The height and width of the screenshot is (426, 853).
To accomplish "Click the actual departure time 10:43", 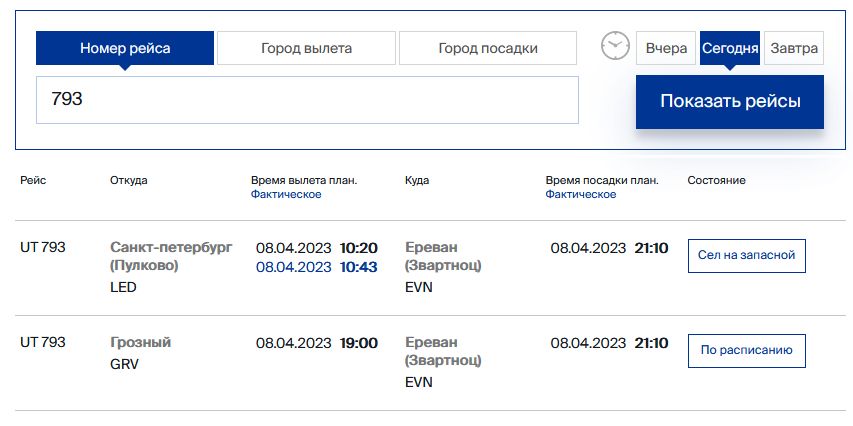I will tap(358, 267).
